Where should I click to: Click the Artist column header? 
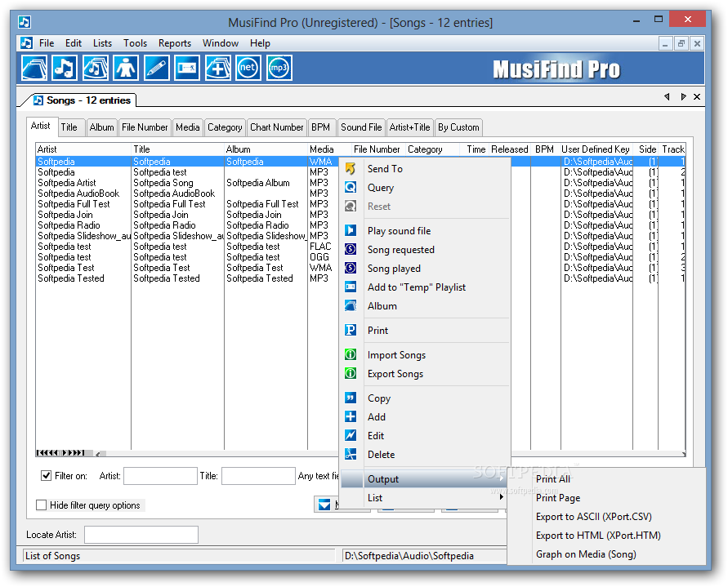click(83, 149)
